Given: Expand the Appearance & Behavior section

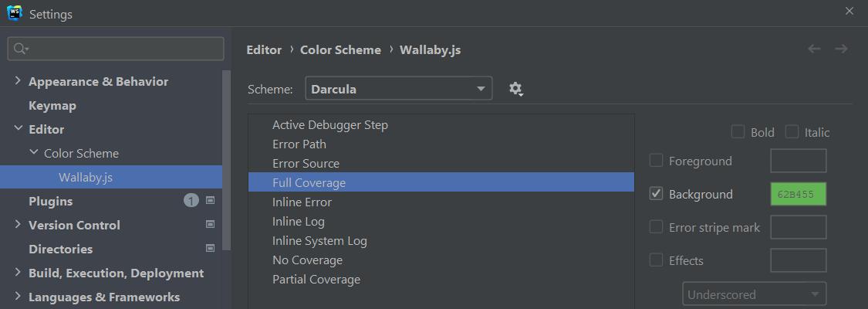Looking at the screenshot, I should click(x=18, y=81).
